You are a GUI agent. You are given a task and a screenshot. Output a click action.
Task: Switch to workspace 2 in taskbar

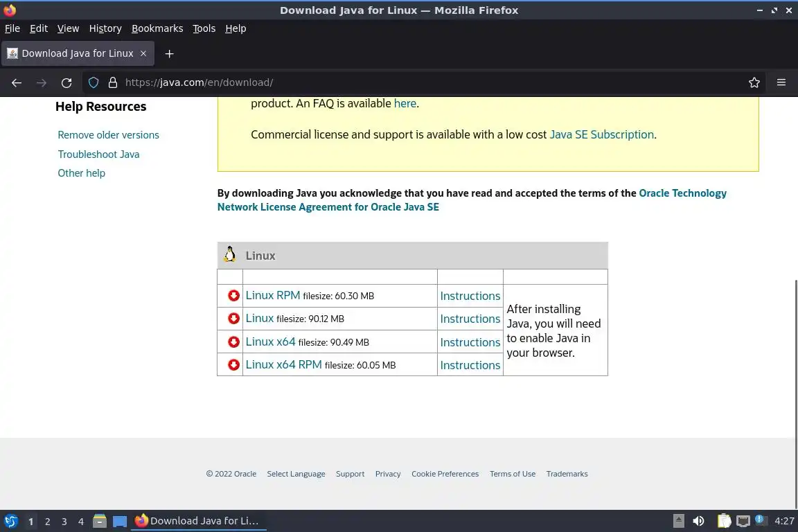[x=47, y=522]
